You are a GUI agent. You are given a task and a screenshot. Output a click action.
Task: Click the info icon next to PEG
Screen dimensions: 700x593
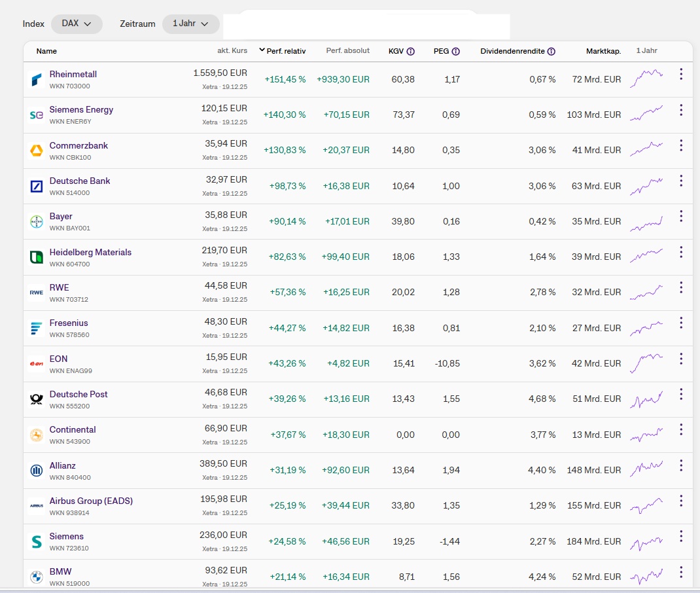[455, 51]
